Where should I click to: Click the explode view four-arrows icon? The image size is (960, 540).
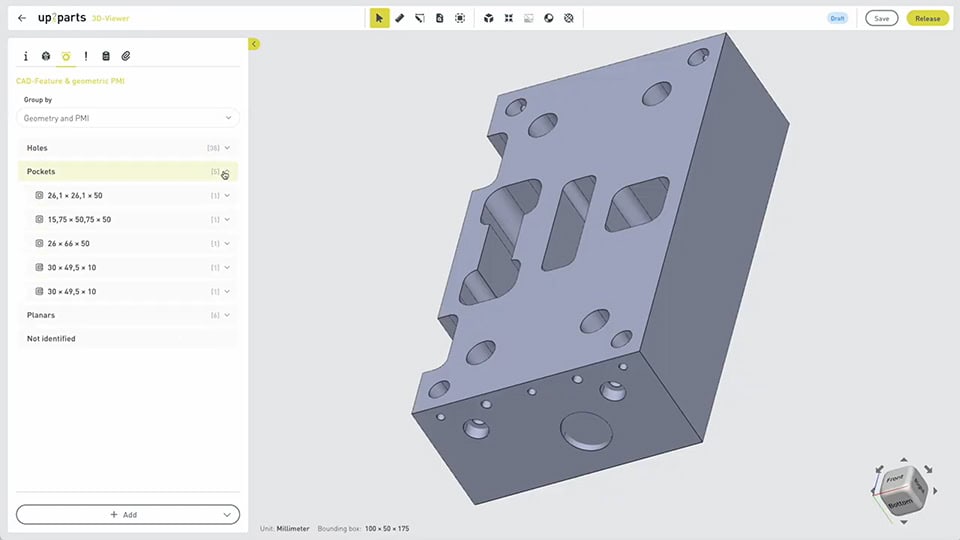509,18
